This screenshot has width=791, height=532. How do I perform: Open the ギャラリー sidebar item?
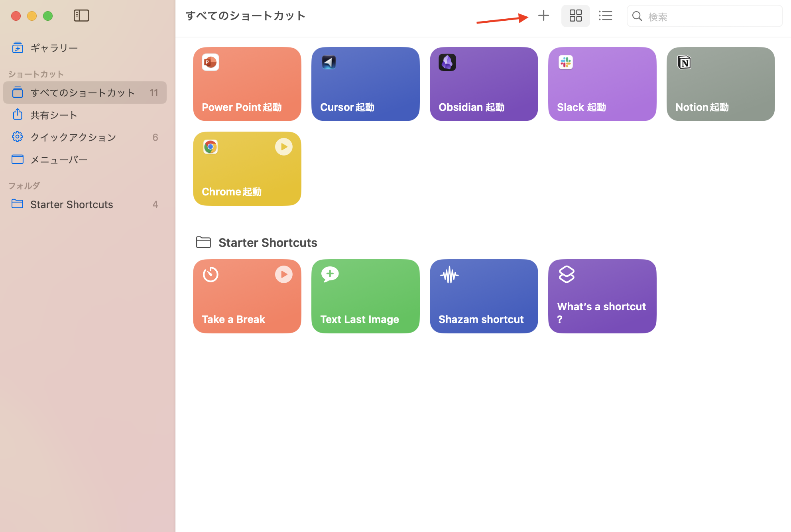coord(54,48)
